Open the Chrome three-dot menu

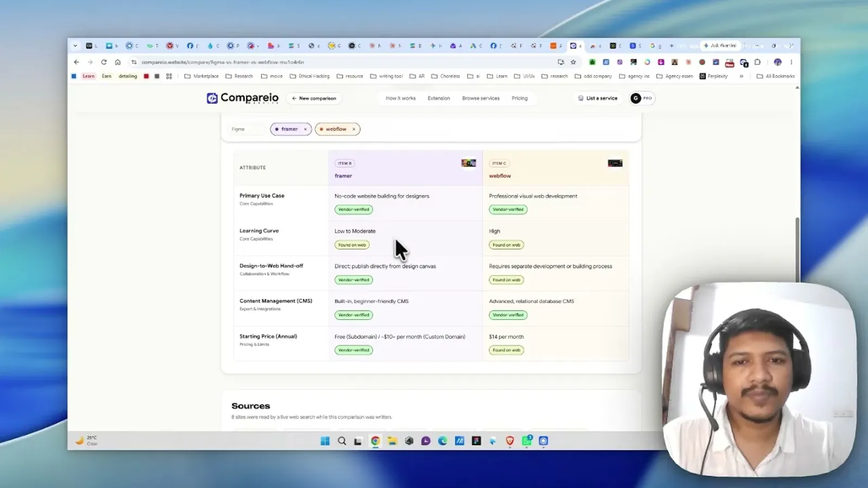click(x=792, y=62)
